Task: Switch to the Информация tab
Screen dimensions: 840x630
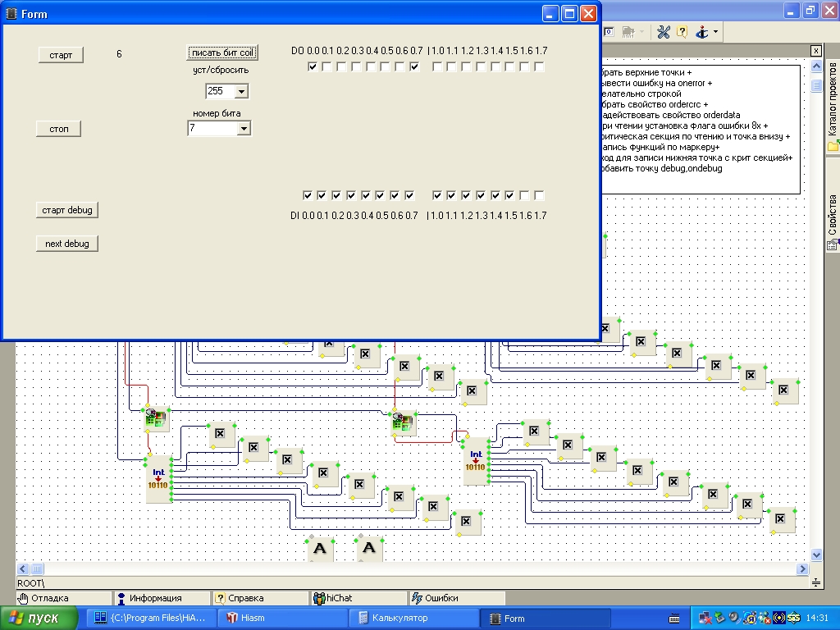Action: (162, 598)
